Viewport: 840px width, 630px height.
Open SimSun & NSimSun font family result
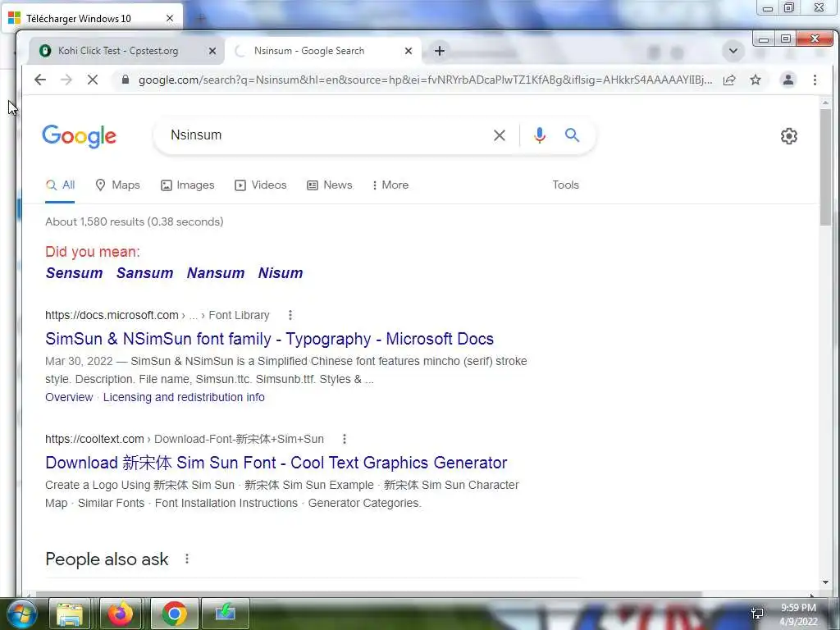269,339
